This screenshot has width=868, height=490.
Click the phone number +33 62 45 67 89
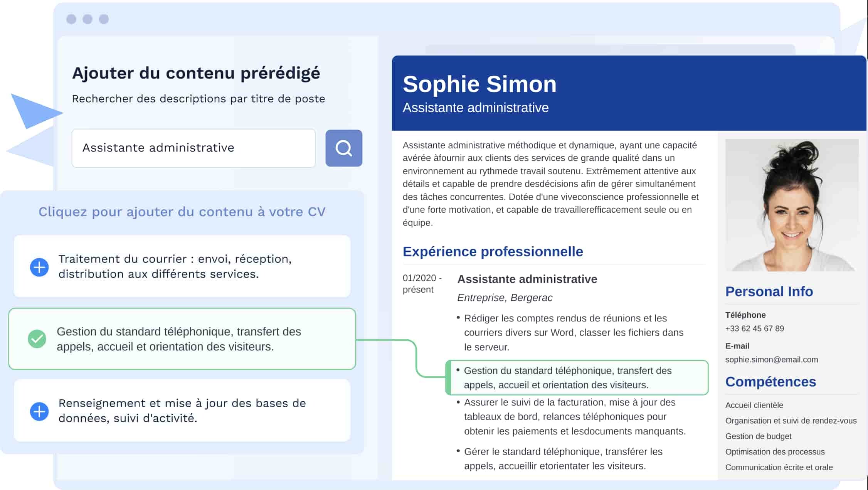pyautogui.click(x=755, y=328)
